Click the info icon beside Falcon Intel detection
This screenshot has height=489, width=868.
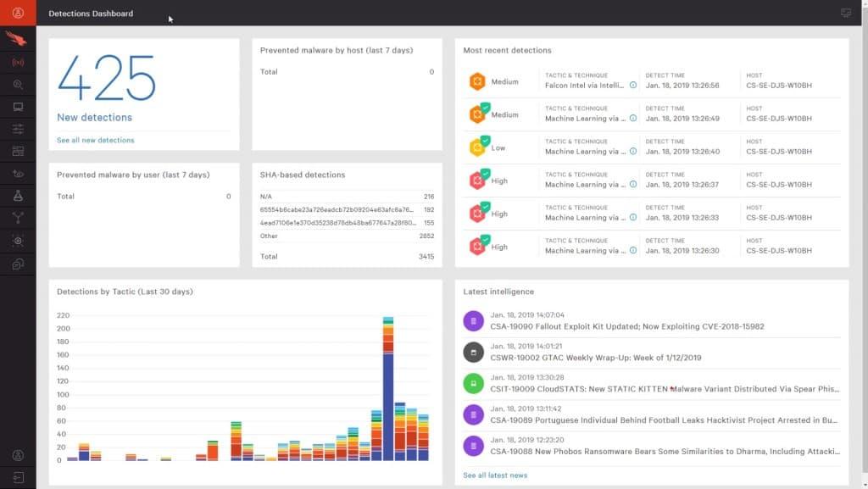click(x=631, y=85)
